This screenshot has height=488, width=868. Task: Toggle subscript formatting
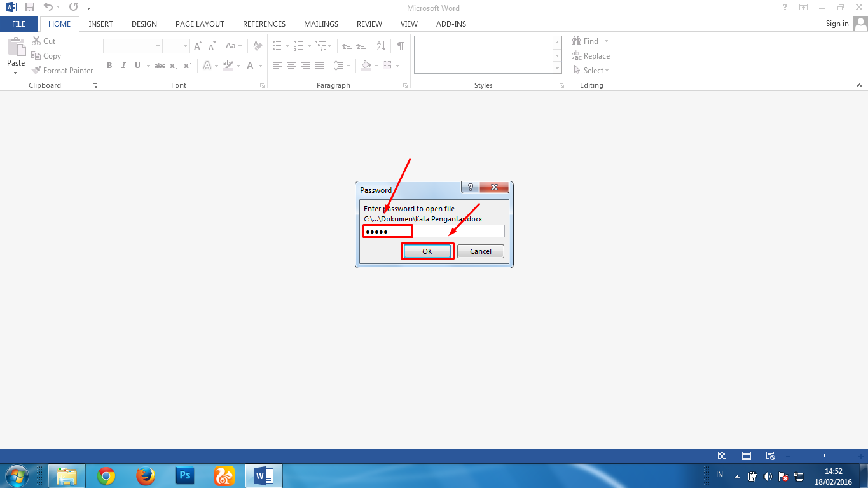[x=174, y=66]
